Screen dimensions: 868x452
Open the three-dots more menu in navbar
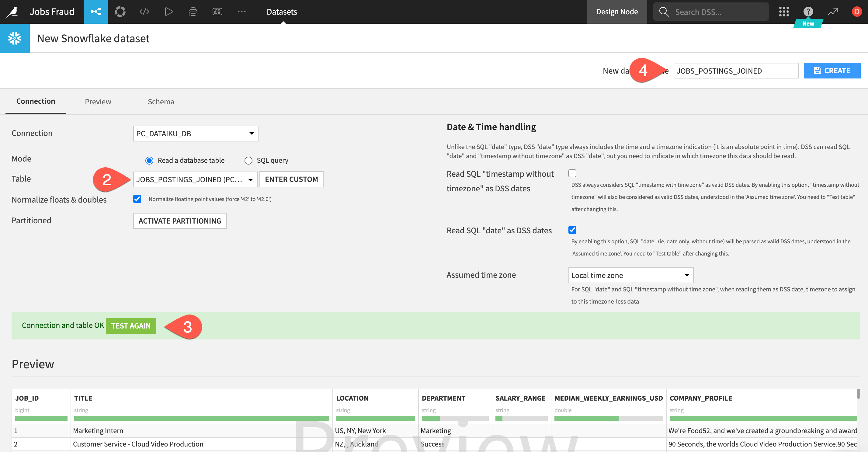point(241,12)
